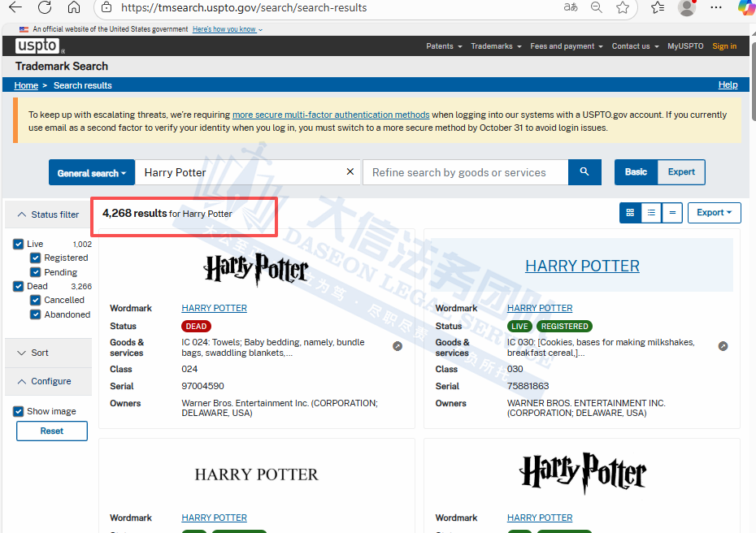Toggle the Show image checkbox
This screenshot has height=533, width=756.
(x=19, y=412)
